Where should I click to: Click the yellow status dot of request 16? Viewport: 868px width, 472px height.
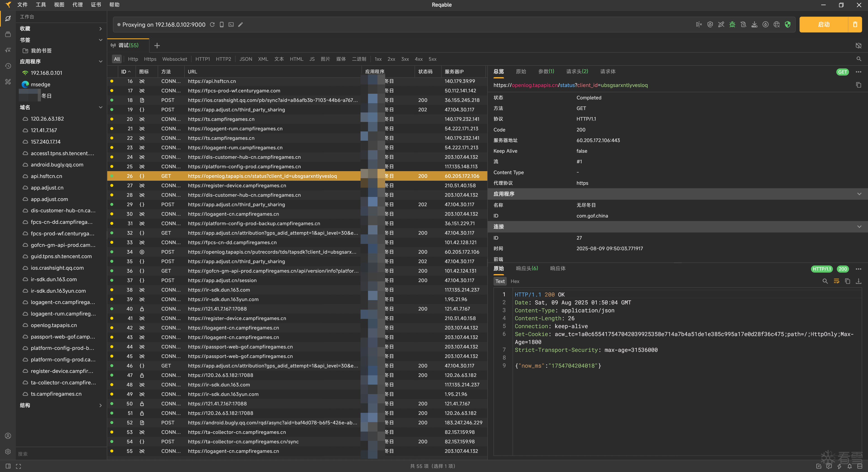coord(112,81)
